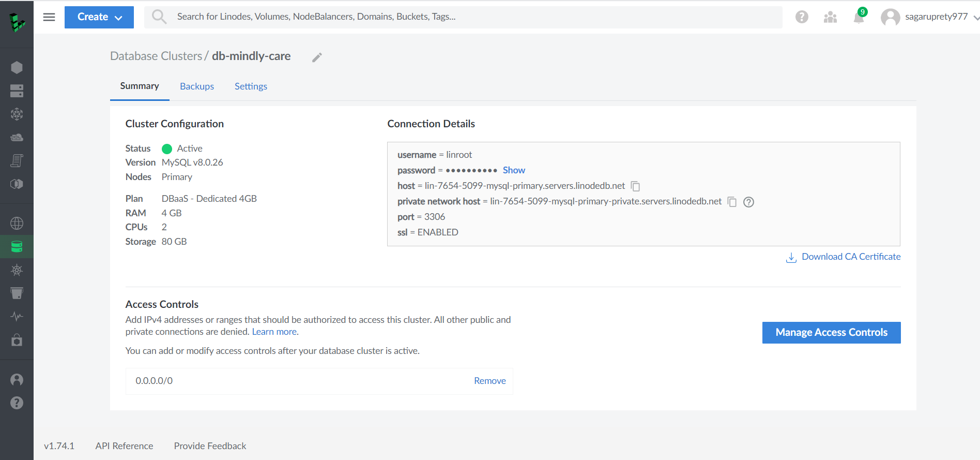The height and width of the screenshot is (460, 980).
Task: Click the Access Controls heading
Action: click(162, 304)
